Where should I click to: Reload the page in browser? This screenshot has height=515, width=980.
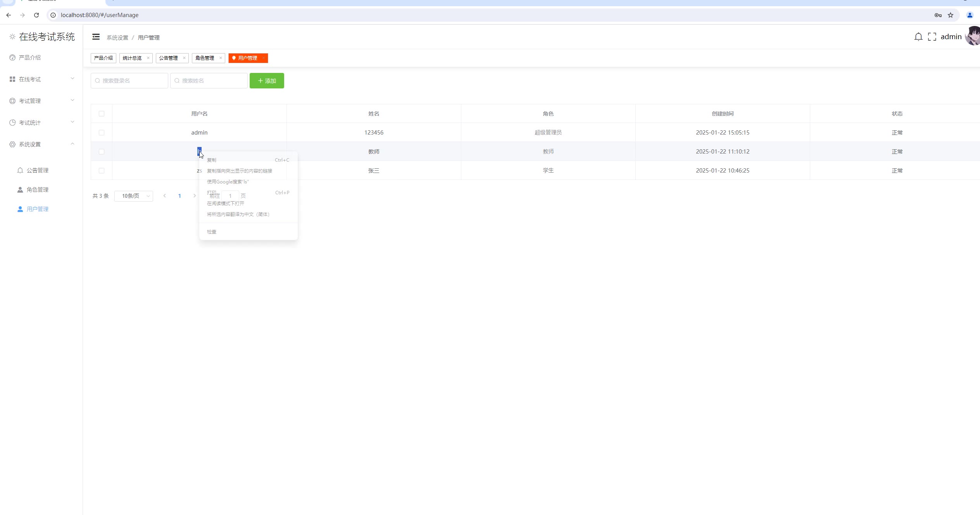(36, 15)
